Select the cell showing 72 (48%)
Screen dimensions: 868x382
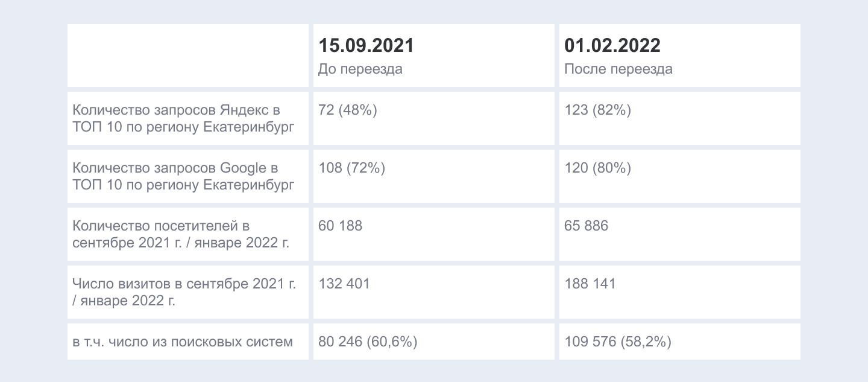347,111
